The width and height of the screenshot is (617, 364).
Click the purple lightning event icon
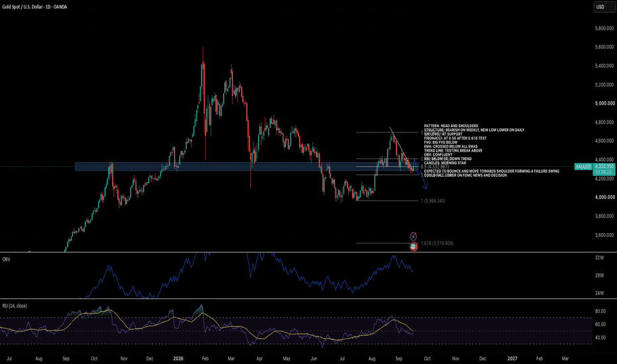coord(413,236)
